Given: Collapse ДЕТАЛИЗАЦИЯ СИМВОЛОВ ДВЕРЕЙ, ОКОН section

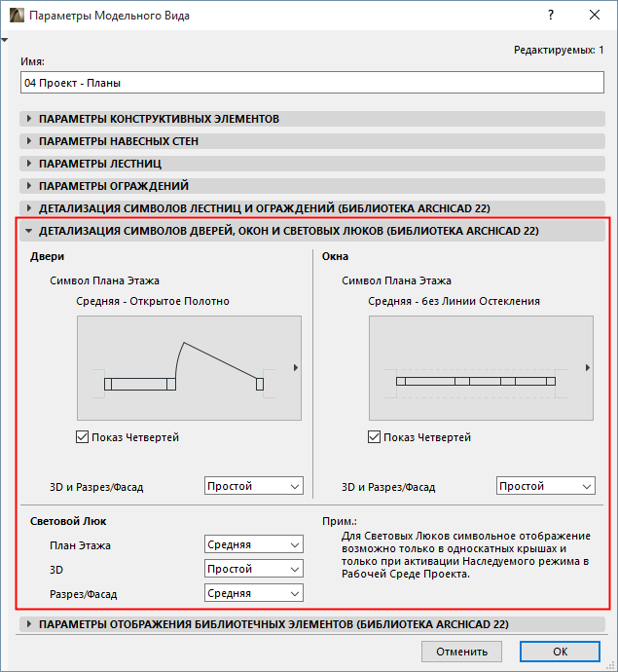Looking at the screenshot, I should (312, 231).
